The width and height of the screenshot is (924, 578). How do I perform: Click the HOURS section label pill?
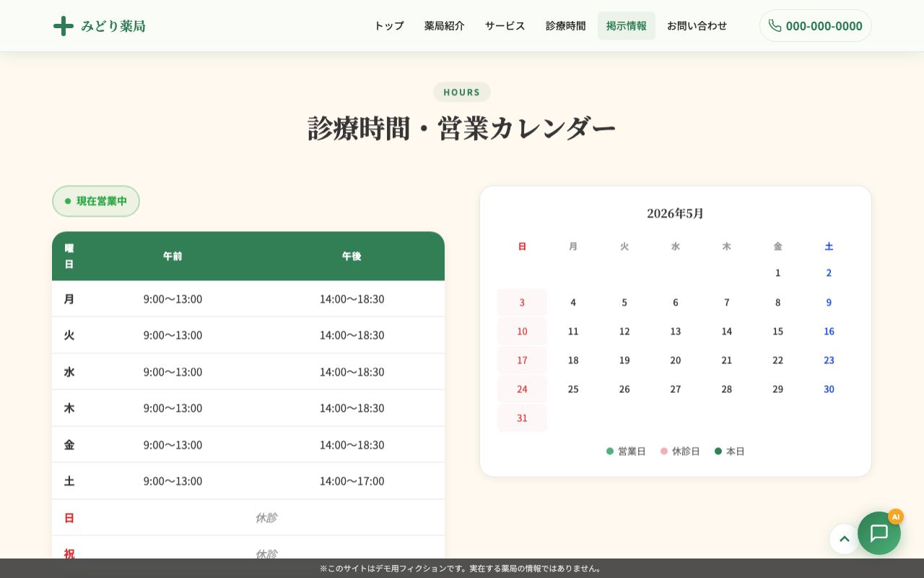point(462,92)
